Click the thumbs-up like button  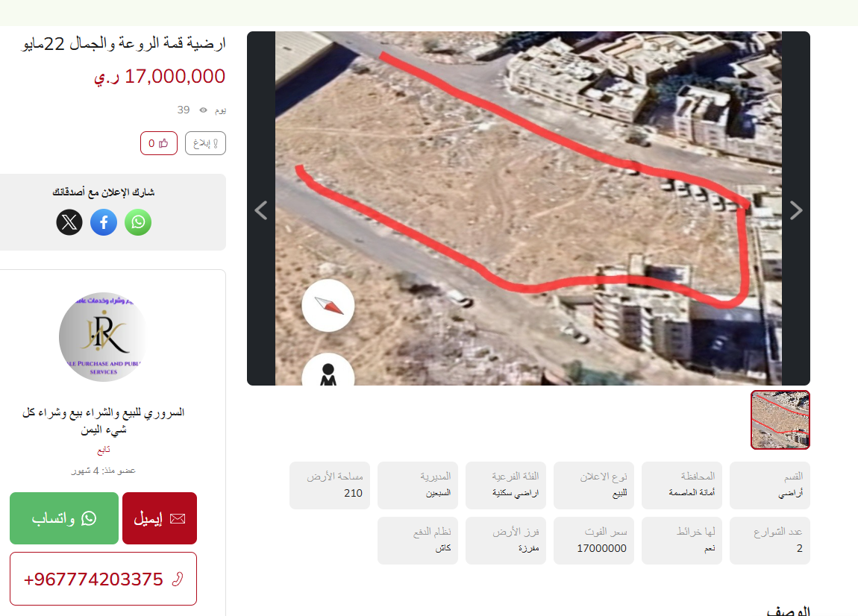[x=159, y=143]
